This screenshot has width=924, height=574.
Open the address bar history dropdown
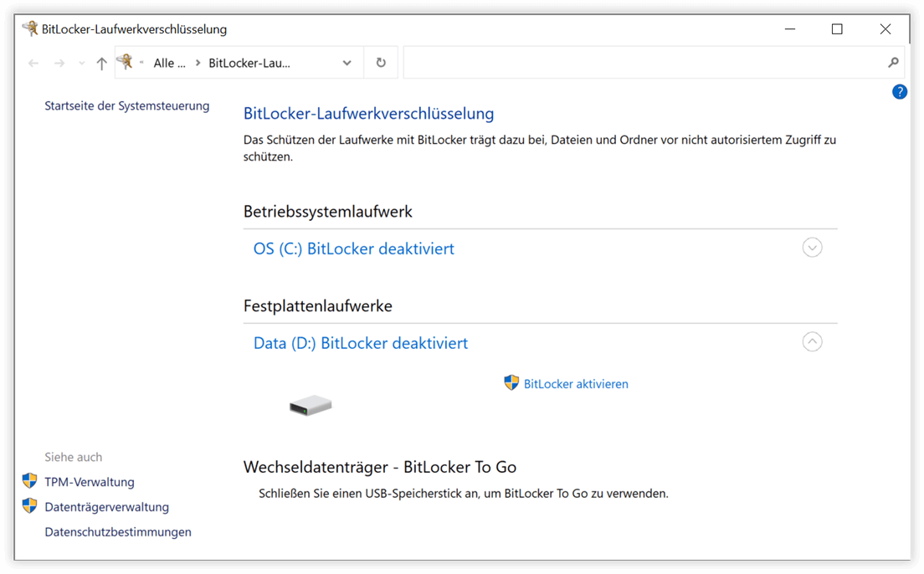[x=346, y=63]
